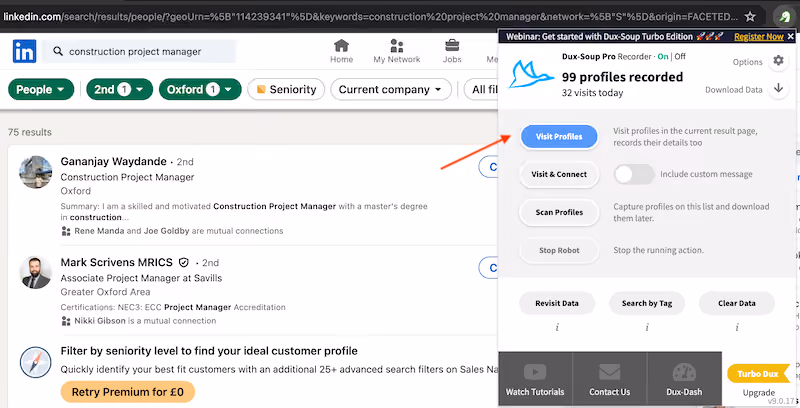Expand the People filter dropdown
Viewport: 800px width, 408px height.
pyautogui.click(x=41, y=90)
